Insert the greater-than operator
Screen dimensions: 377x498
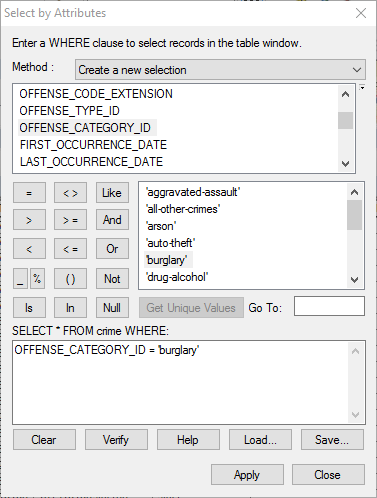(29, 220)
